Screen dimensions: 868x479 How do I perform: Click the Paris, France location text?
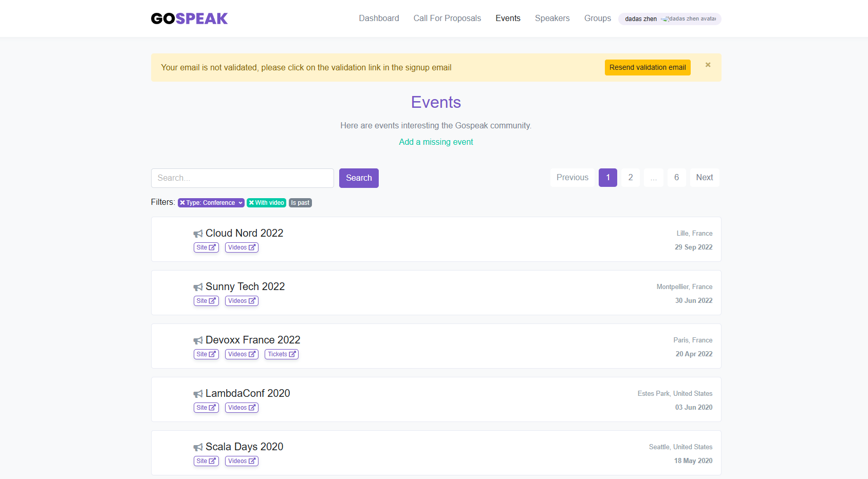click(693, 340)
